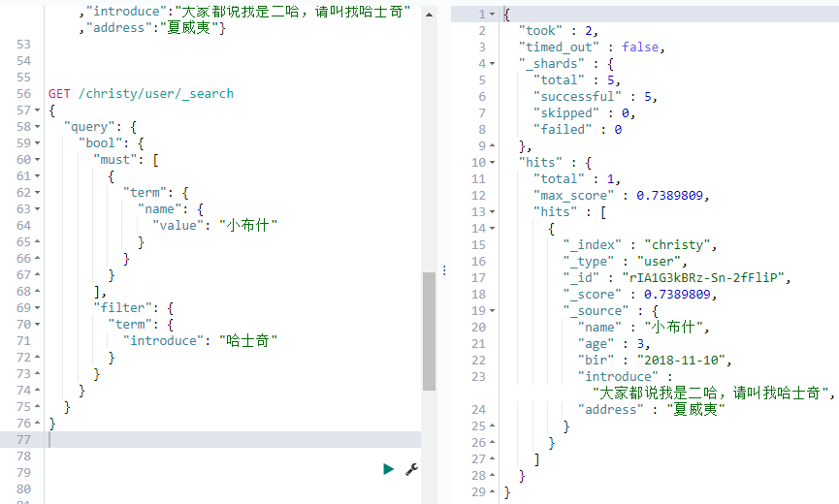Click the GET method keyword
Screen dimensions: 839x504
click(59, 94)
